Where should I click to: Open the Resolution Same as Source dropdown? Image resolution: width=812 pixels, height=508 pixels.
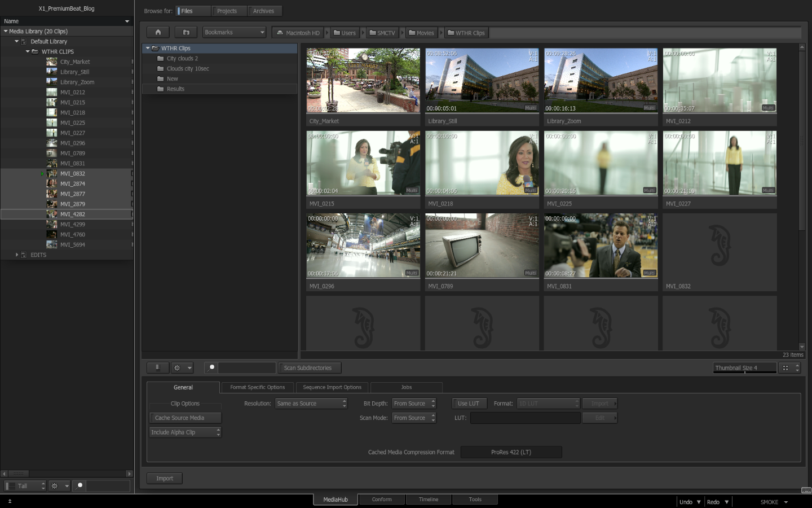click(311, 404)
